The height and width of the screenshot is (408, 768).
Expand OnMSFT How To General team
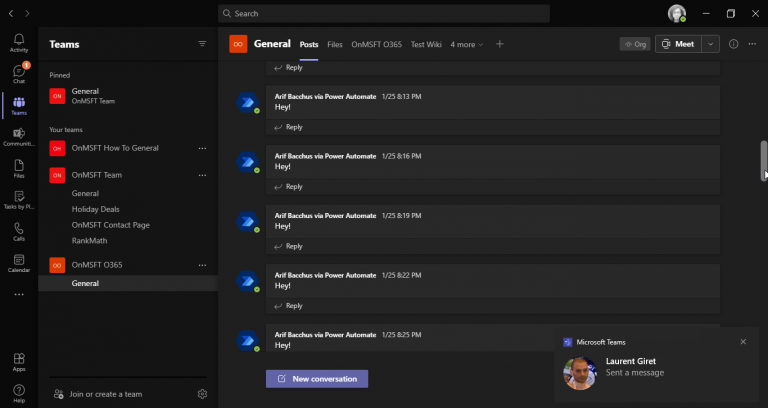tap(115, 148)
